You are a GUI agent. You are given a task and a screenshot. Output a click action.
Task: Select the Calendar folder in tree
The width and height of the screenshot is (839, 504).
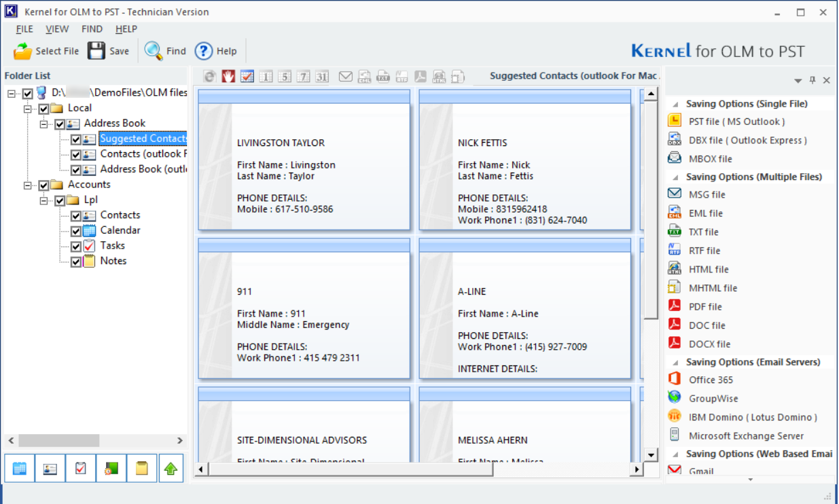click(120, 230)
